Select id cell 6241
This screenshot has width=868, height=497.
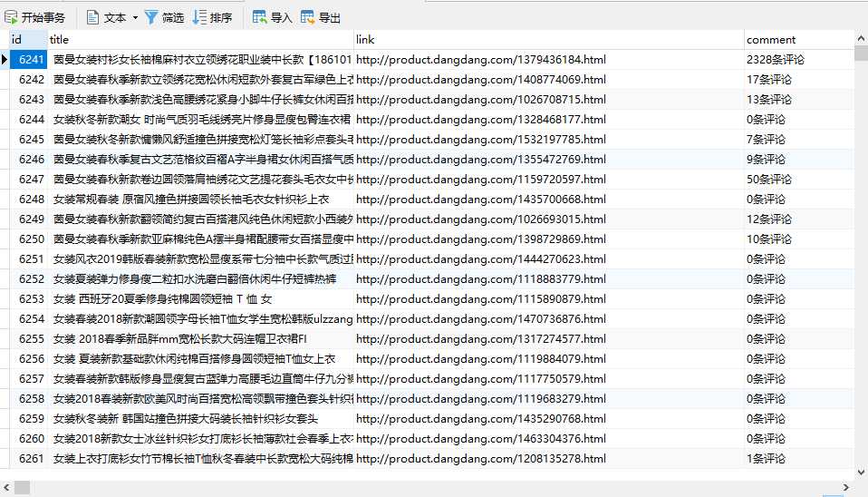(28, 59)
